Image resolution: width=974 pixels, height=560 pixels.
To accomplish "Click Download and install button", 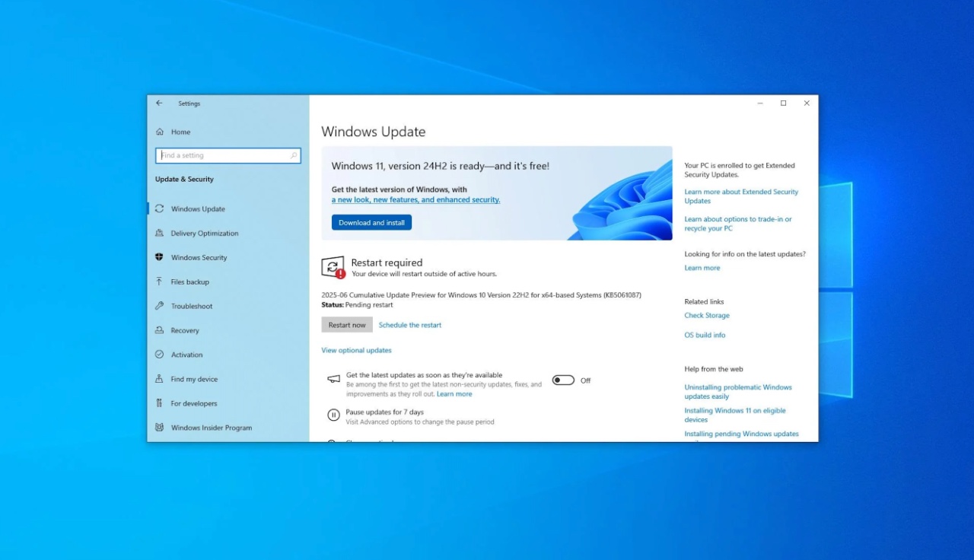I will point(371,222).
